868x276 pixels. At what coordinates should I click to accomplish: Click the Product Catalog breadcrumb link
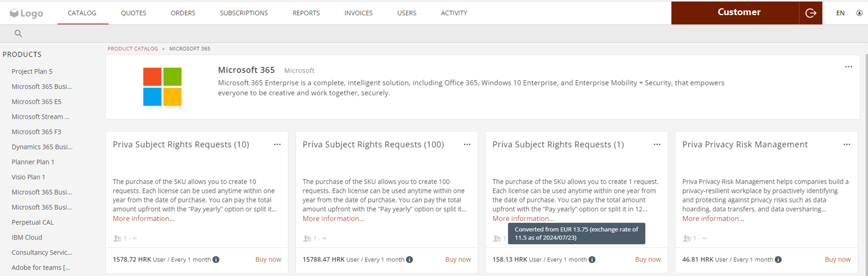click(133, 48)
